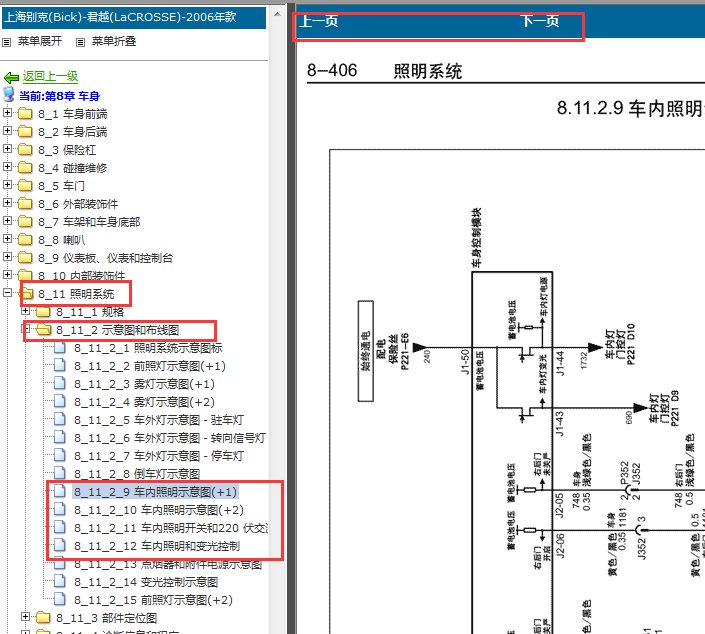Click the open folder icon for 8_11_2
Image resolution: width=705 pixels, height=634 pixels.
(x=44, y=330)
